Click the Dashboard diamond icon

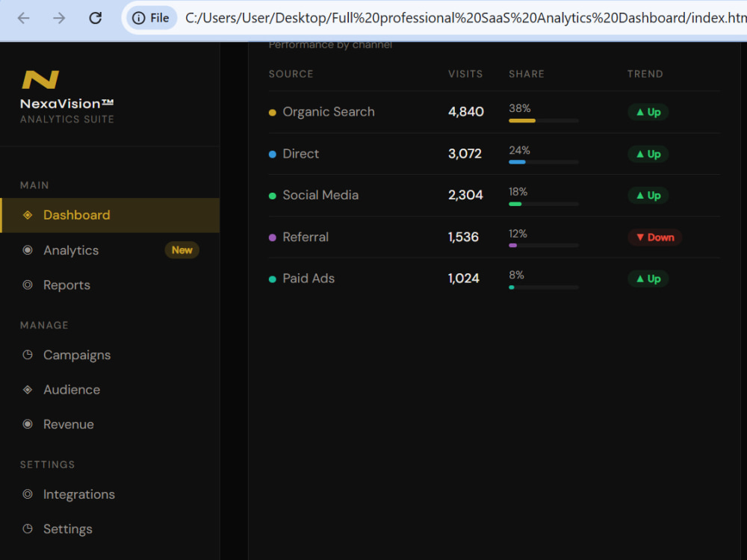(x=28, y=215)
